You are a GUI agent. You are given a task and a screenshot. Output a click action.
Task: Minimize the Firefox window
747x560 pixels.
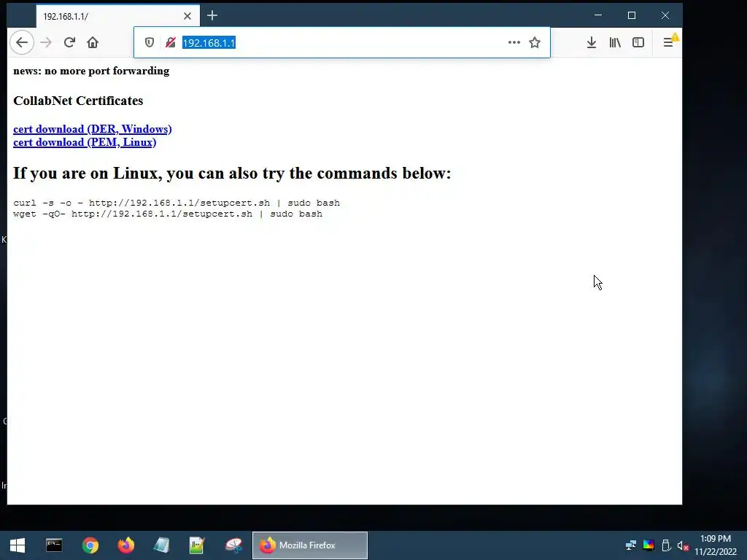click(x=598, y=15)
